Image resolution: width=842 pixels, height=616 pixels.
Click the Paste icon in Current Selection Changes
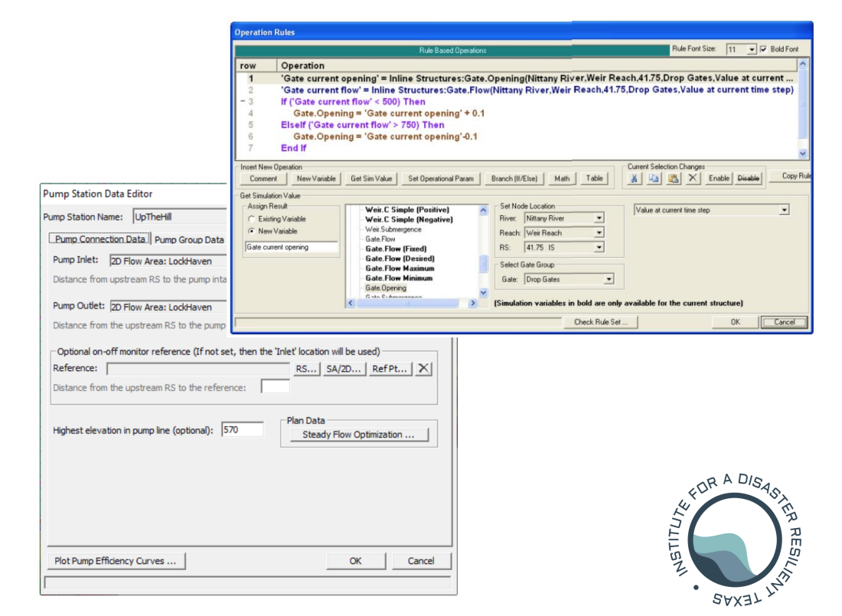(x=674, y=178)
